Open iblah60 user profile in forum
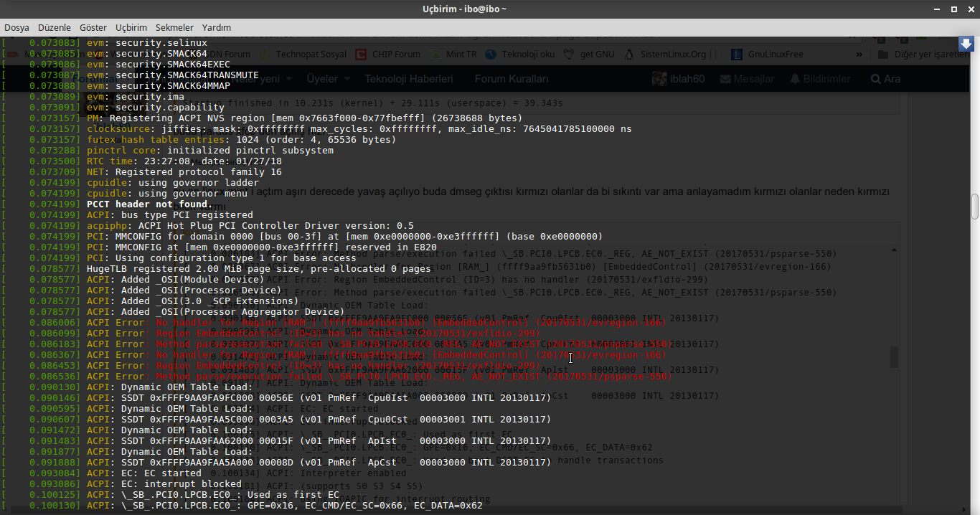This screenshot has height=515, width=980. 679,78
